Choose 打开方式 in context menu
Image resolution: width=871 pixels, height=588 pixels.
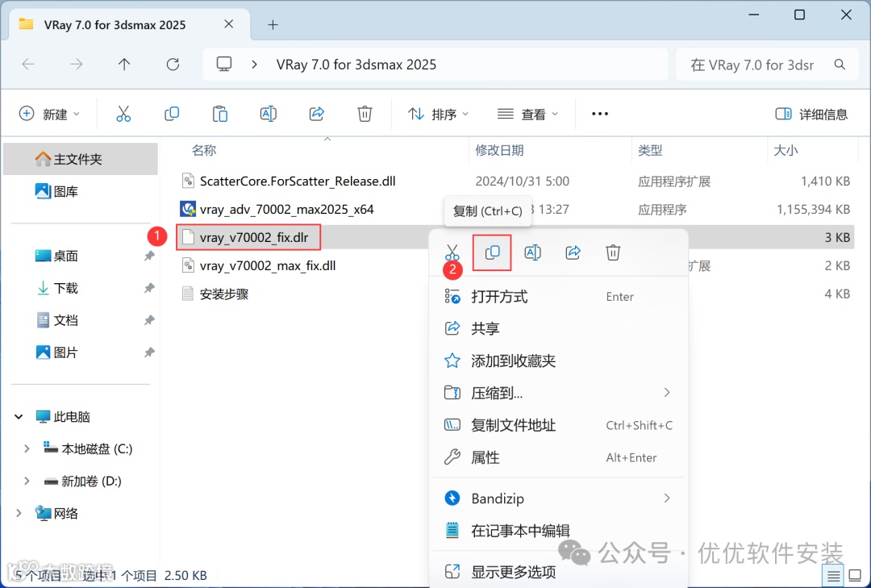pos(559,296)
